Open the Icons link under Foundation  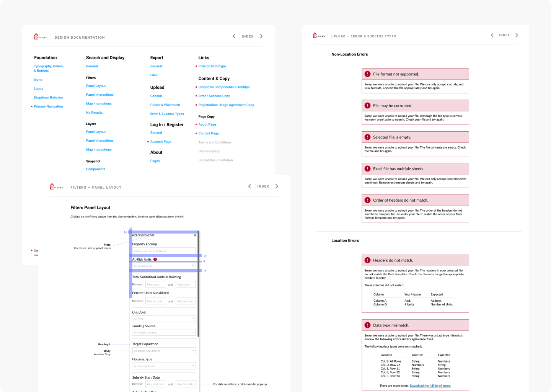38,80
